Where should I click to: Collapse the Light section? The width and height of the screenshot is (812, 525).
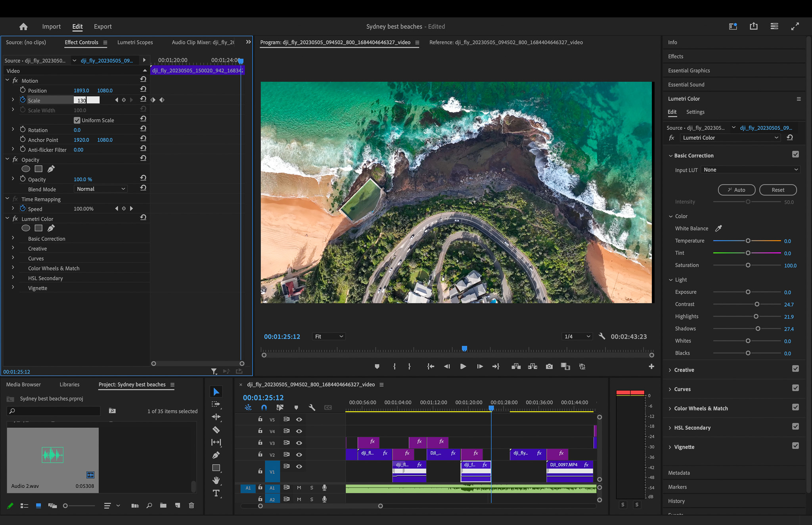point(671,280)
